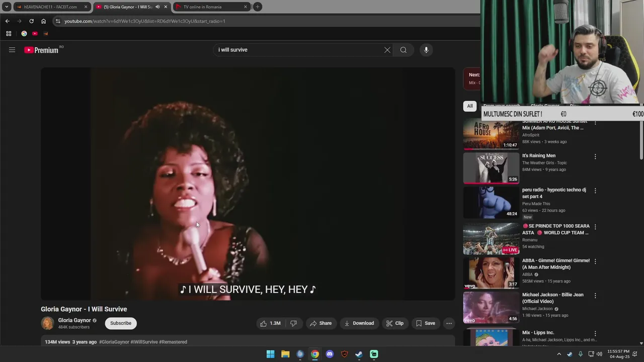Clear the search box with X
This screenshot has height=362, width=644.
tap(387, 50)
